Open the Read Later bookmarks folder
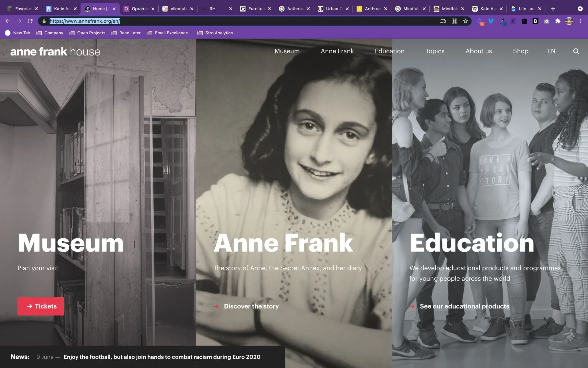This screenshot has height=368, width=588. (126, 33)
